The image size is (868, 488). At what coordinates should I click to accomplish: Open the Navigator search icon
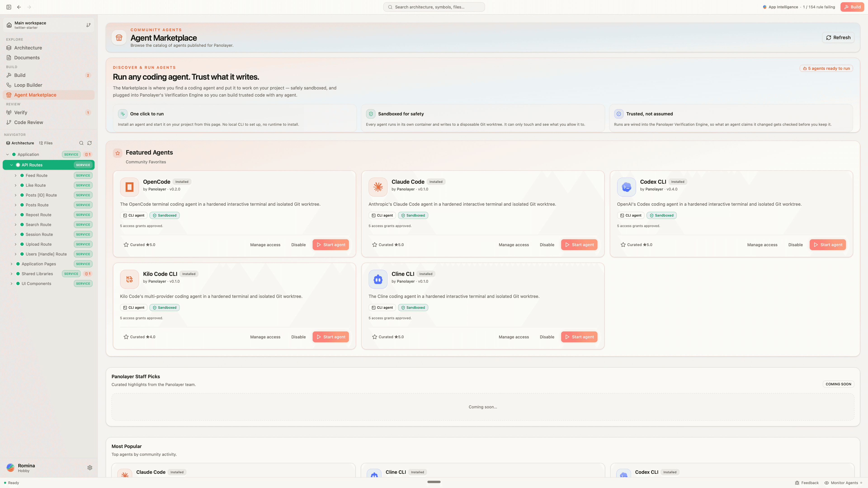pos(81,143)
